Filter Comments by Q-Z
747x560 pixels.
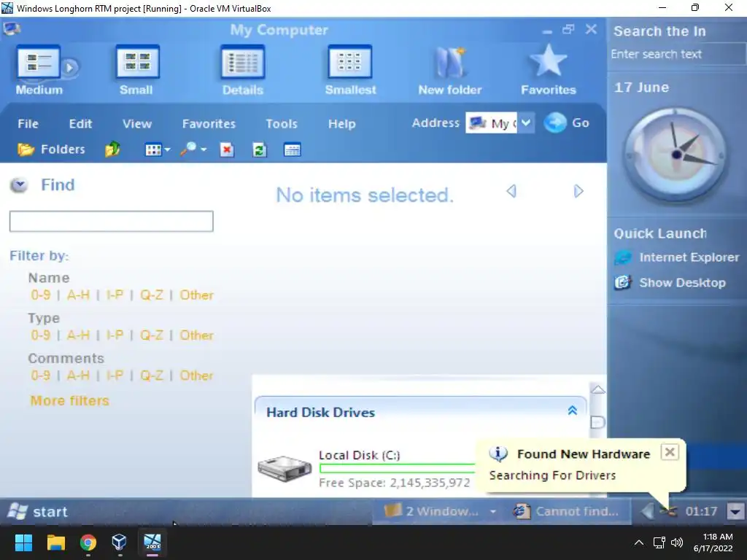click(152, 376)
